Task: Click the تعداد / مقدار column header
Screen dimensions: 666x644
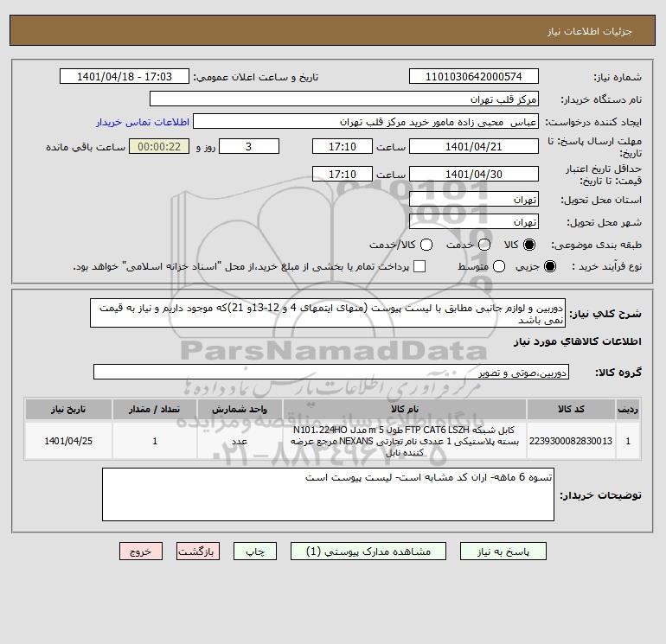Action: pyautogui.click(x=155, y=409)
